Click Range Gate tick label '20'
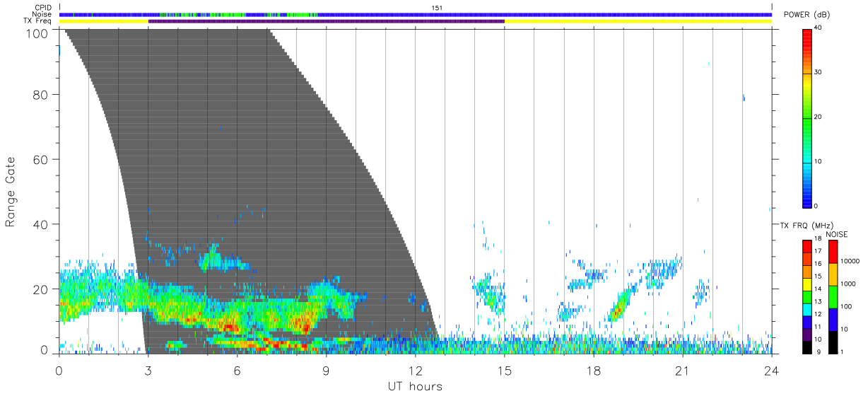 (42, 289)
